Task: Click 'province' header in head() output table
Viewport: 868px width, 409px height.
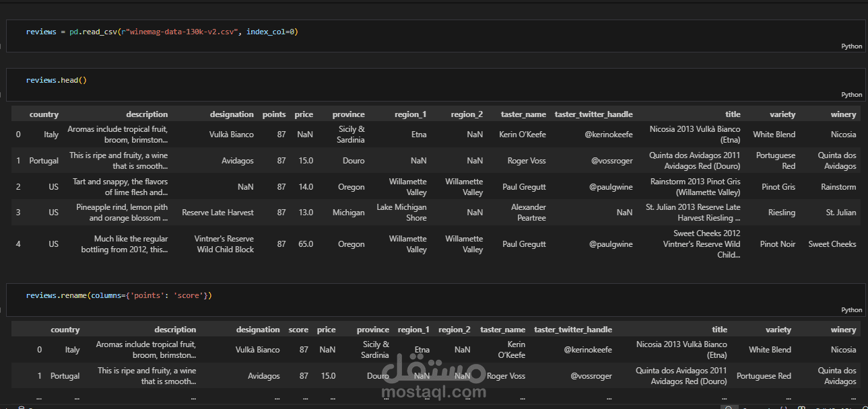Action: point(348,114)
